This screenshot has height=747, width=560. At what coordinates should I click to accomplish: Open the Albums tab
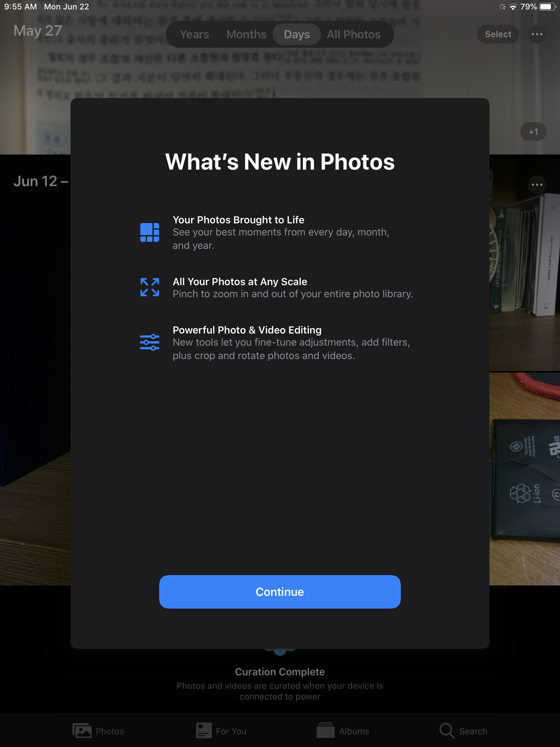343,731
